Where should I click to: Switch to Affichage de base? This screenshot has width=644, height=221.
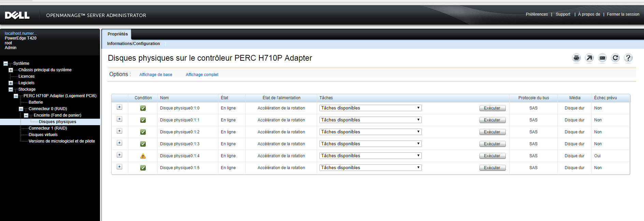click(x=156, y=75)
